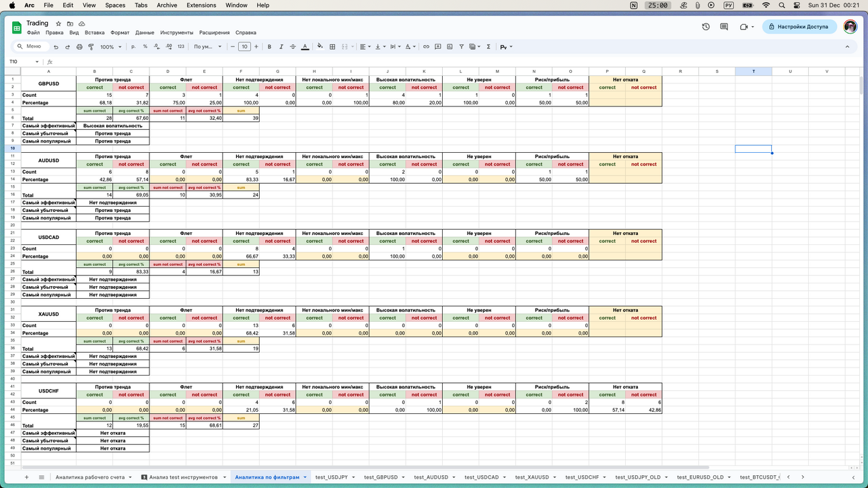Screen dimensions: 868x488
Task: Open Google Sheets home via logo
Action: 16,28
